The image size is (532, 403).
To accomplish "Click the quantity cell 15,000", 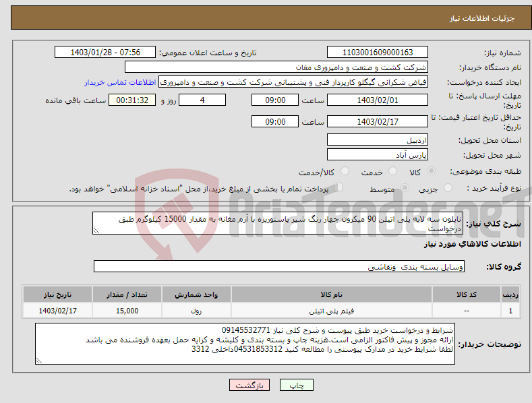I will (127, 311).
